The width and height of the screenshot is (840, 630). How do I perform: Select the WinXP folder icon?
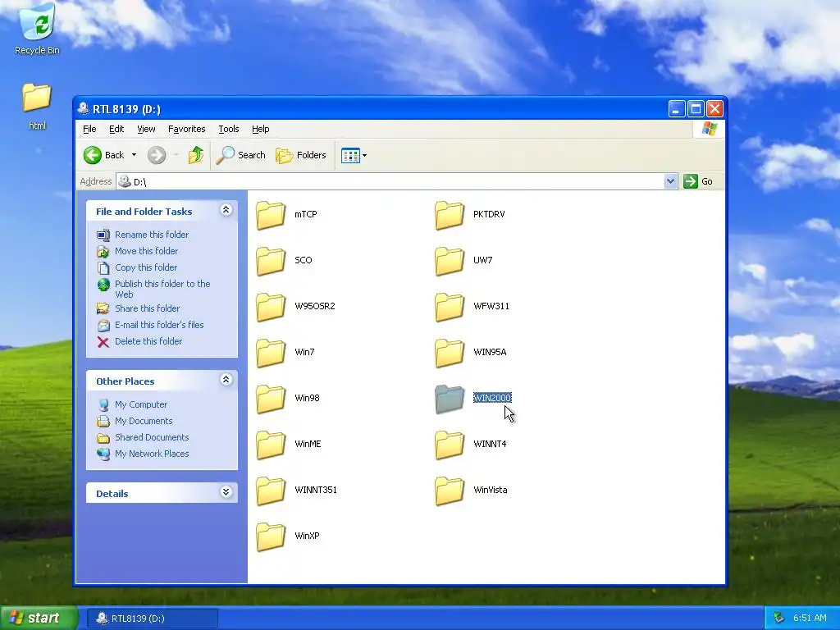[271, 537]
